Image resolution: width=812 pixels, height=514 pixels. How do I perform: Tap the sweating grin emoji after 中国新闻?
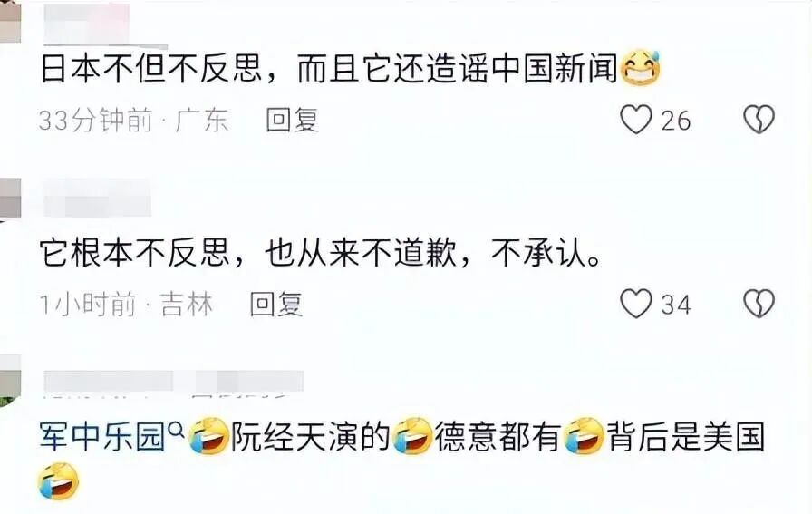coord(640,67)
